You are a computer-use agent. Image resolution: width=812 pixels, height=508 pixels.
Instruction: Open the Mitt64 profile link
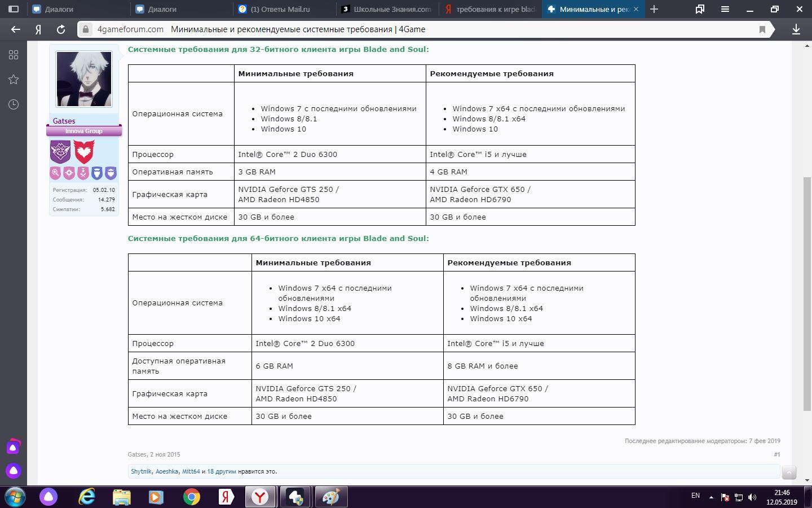(x=191, y=471)
